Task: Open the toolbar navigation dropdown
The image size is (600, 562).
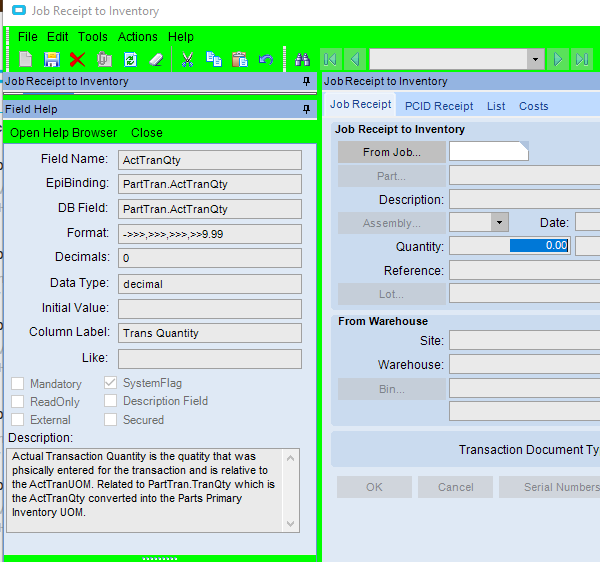Action: (536, 60)
